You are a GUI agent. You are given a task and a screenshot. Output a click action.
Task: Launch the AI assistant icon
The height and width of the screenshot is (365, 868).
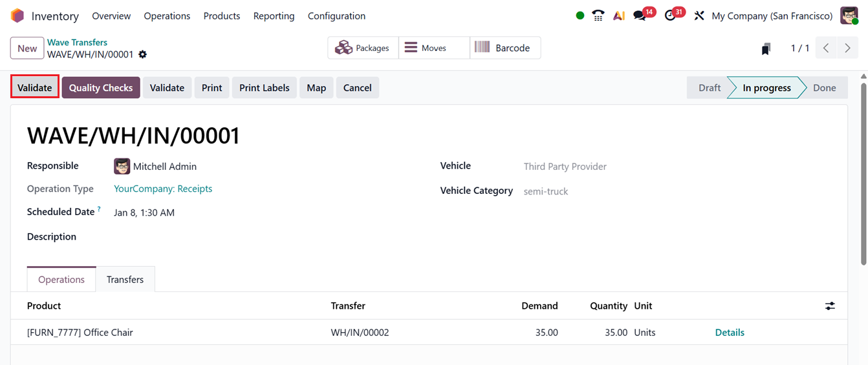pyautogui.click(x=619, y=16)
